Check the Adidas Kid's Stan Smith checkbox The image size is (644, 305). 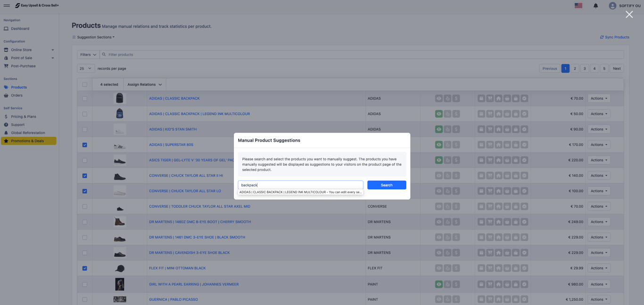[x=85, y=129]
